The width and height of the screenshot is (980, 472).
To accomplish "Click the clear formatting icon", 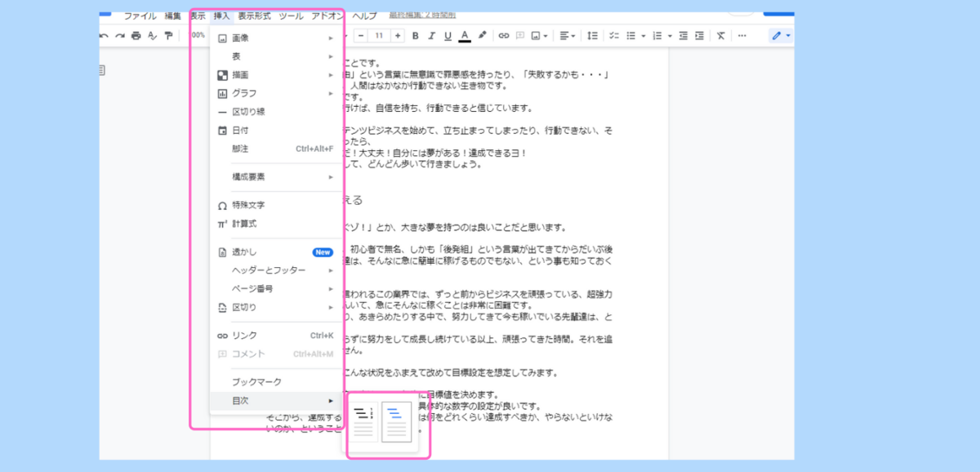I will click(720, 36).
